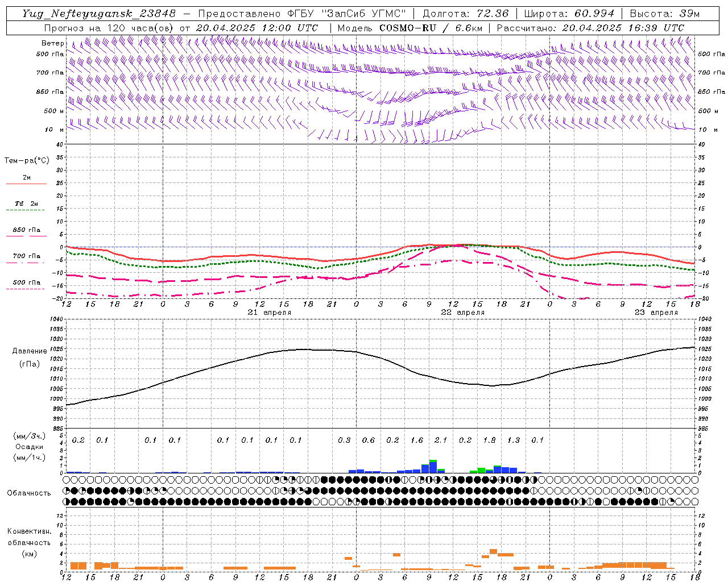The height and width of the screenshot is (582, 728).
Task: Click the '(мм/3ч.)' precipitation unit label
Action: coord(29,436)
